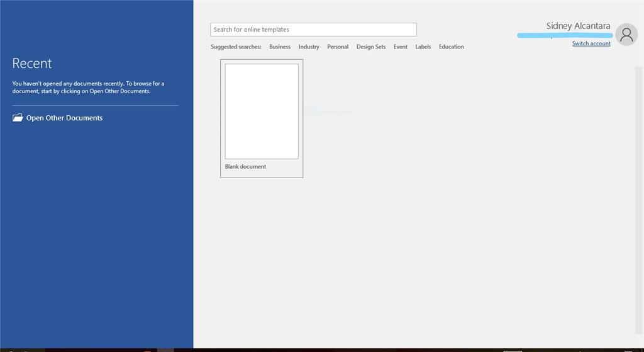Click the templates pane vertical scrollbar
Viewport: 644px width, 352px height.
(x=638, y=200)
